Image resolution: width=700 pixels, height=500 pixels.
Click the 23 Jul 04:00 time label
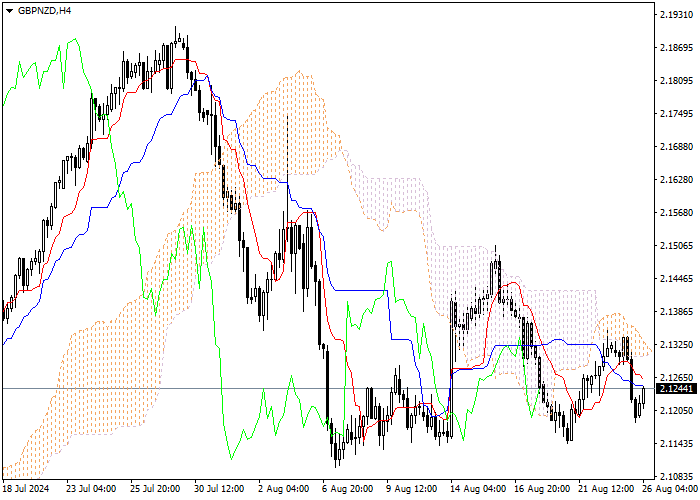(91, 489)
